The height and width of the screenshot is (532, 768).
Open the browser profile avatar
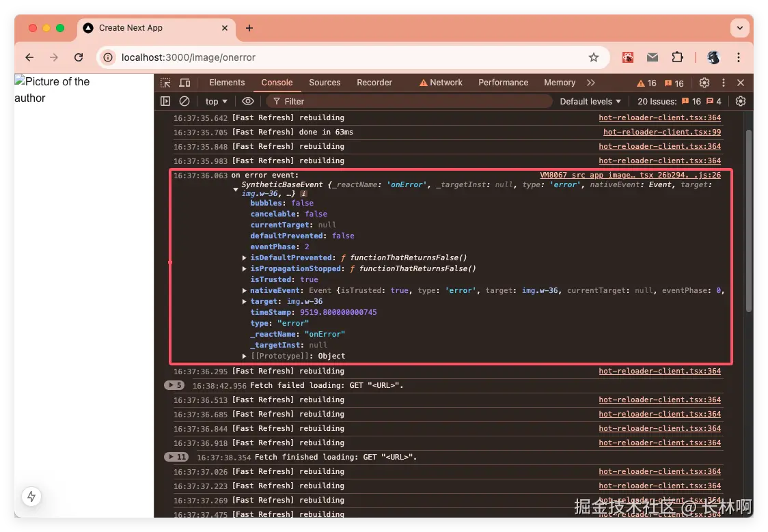(713, 57)
